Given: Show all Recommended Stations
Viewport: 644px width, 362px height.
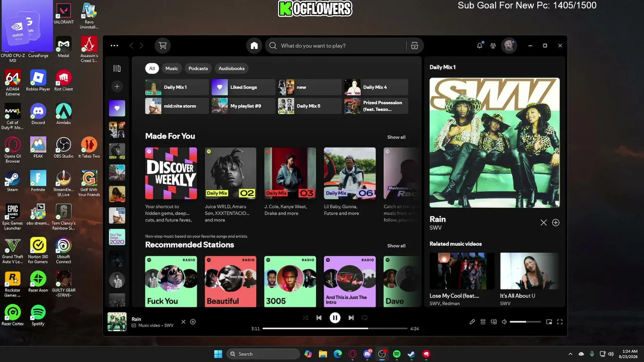Looking at the screenshot, I should click(x=396, y=246).
